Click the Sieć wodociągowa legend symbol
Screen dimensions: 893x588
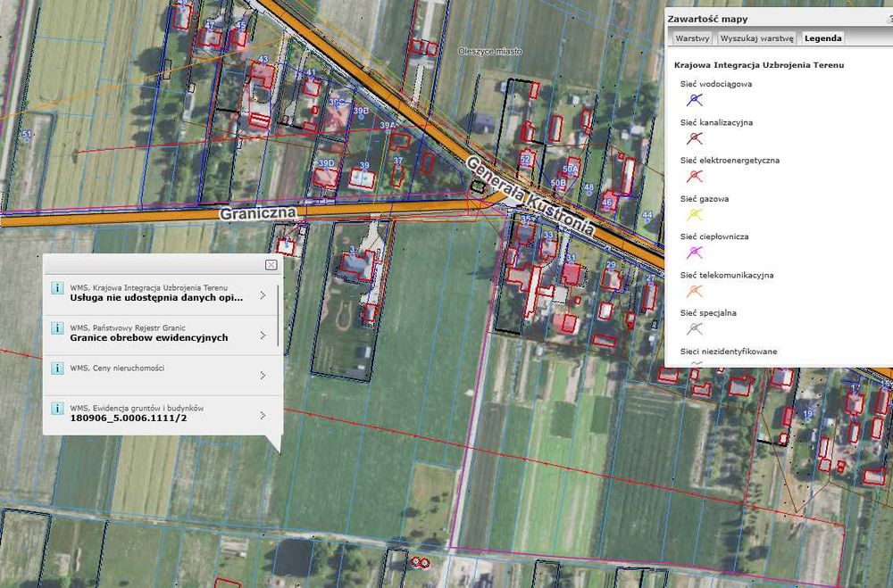[694, 100]
